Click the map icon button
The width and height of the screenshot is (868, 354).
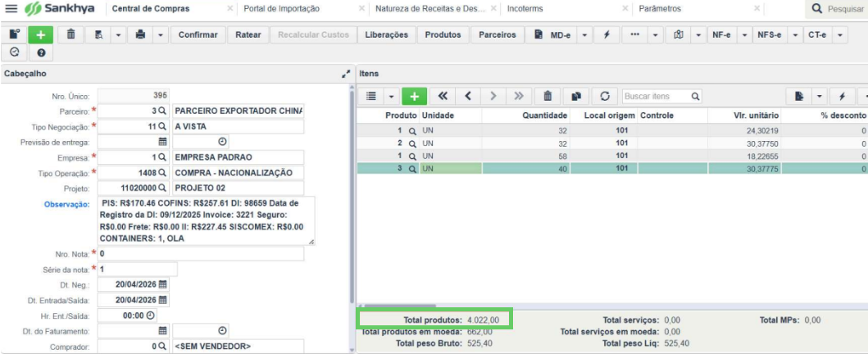pos(678,35)
